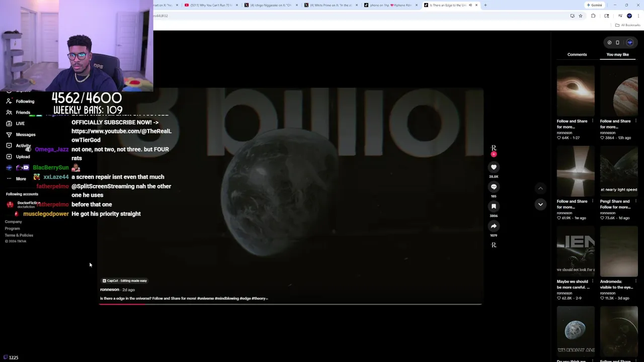Viewport: 644px width, 362px height.
Task: Open the All Bookmarks folder
Action: (x=628, y=25)
